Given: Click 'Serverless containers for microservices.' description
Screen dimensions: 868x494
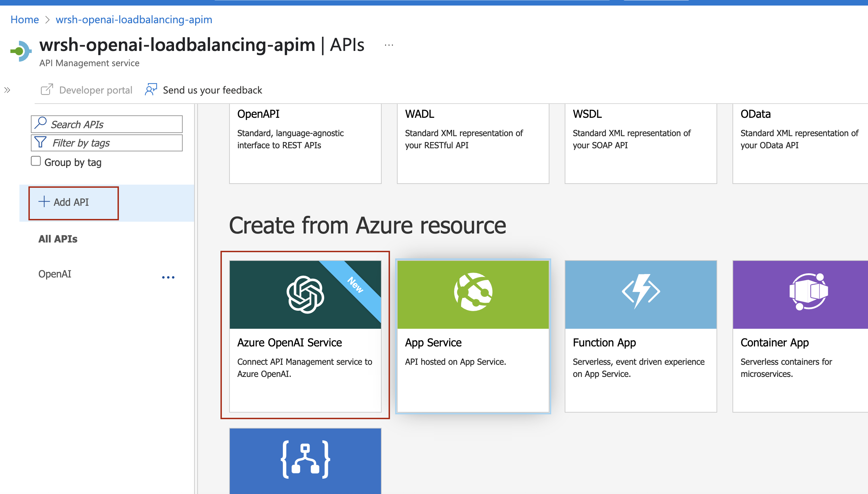Looking at the screenshot, I should tap(786, 368).
